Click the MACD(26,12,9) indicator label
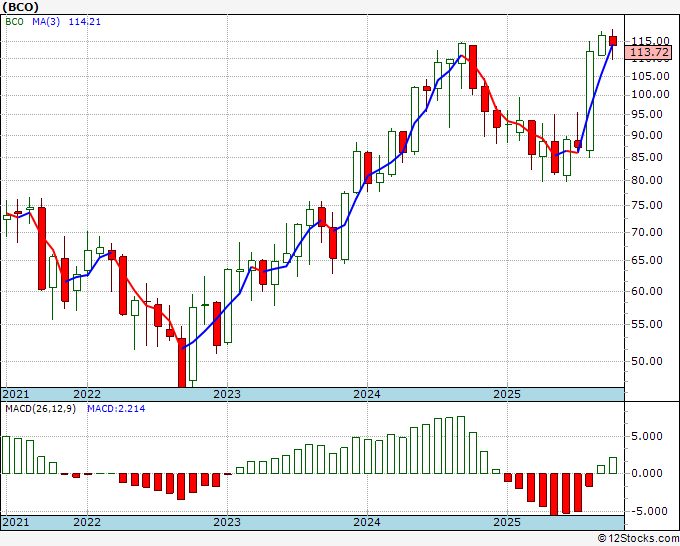Viewport: 680px width, 546px height. pyautogui.click(x=40, y=409)
